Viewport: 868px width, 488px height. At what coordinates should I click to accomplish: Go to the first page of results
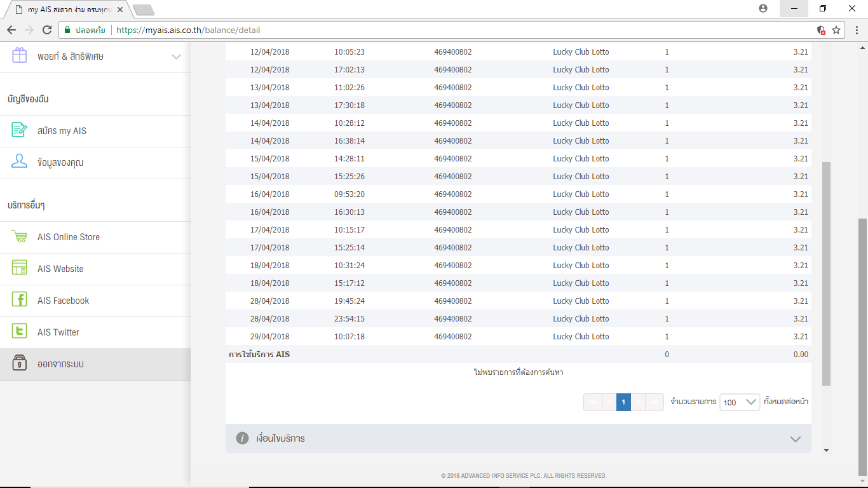click(x=592, y=402)
